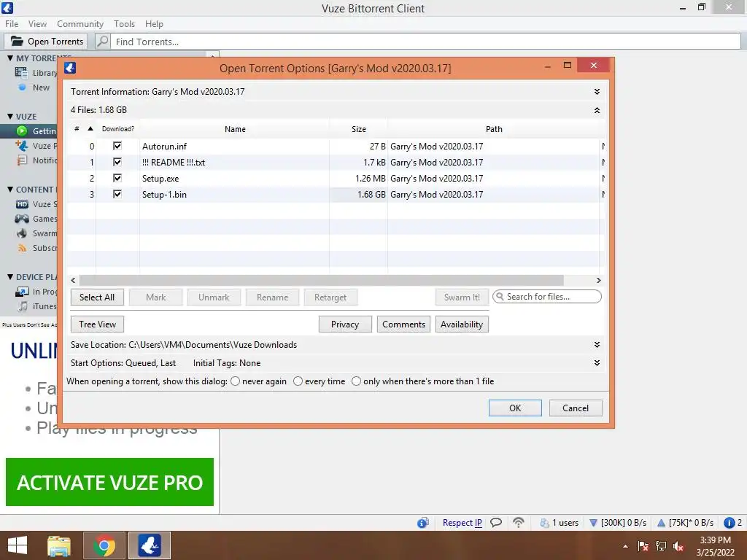This screenshot has height=560, width=747.
Task: Click the green Getting Started play icon
Action: (x=22, y=131)
